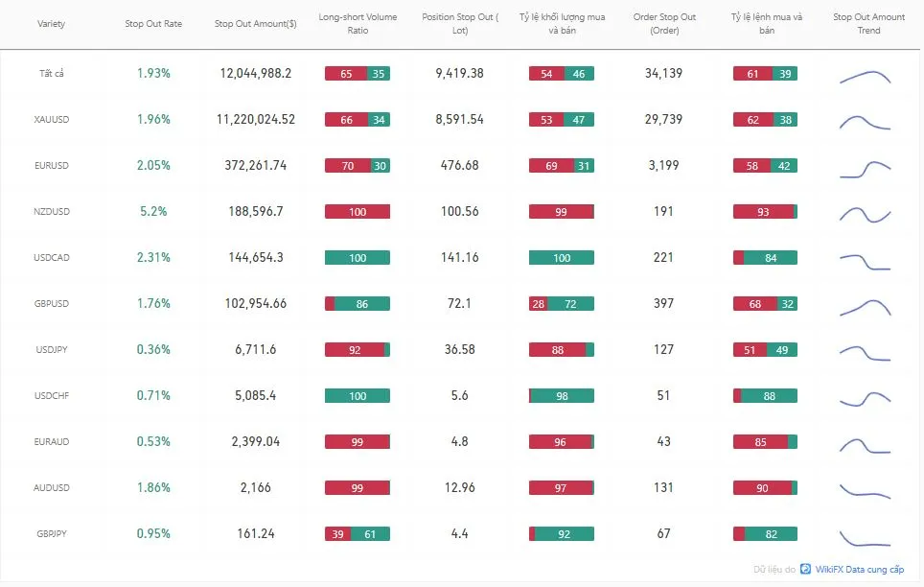924x587 pixels.
Task: View the XAUUSD stop out trend sparkline
Action: tap(866, 122)
